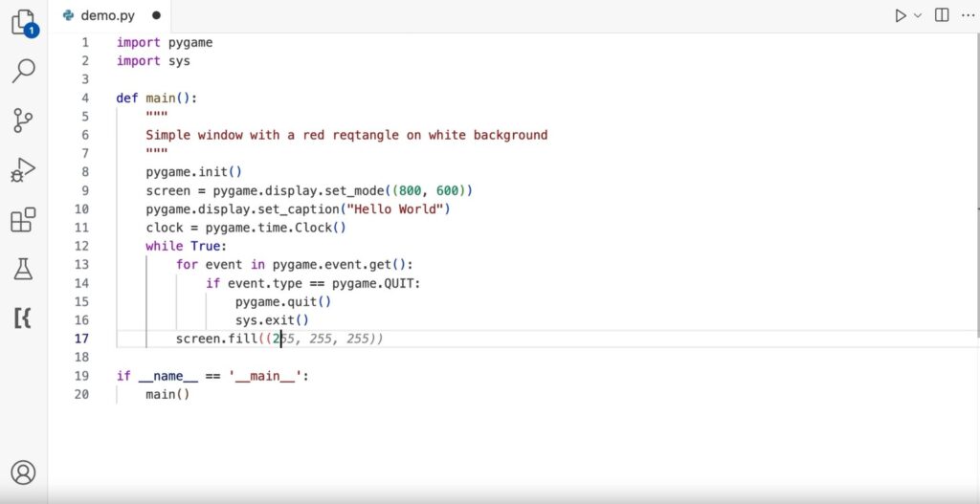
Task: Open the Run and Debug view
Action: point(23,169)
